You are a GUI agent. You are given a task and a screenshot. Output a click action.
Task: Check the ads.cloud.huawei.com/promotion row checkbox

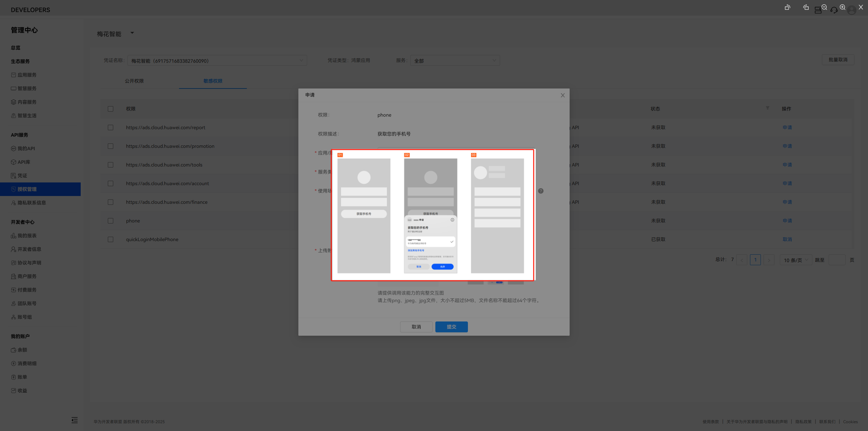click(x=111, y=146)
